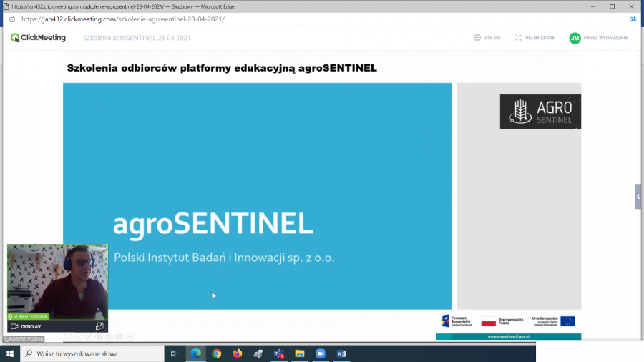Click the translate icon in address bar
Image resolution: width=644 pixels, height=362 pixels.
coord(633,19)
